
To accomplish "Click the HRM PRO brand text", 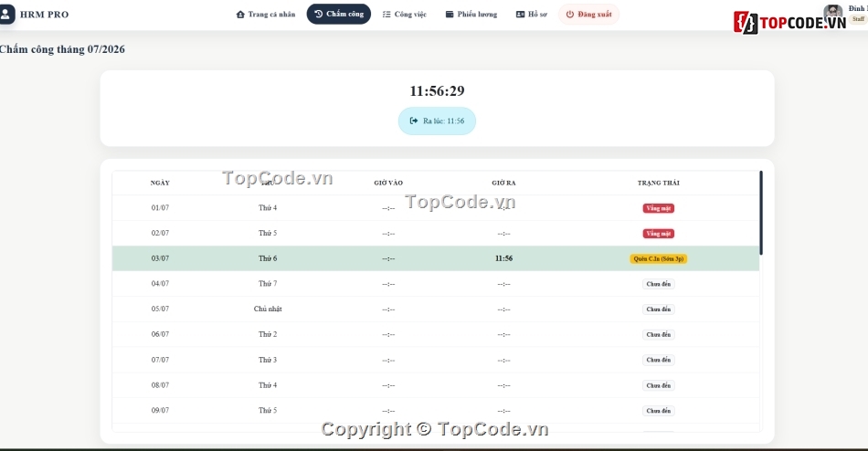I will [x=44, y=15].
